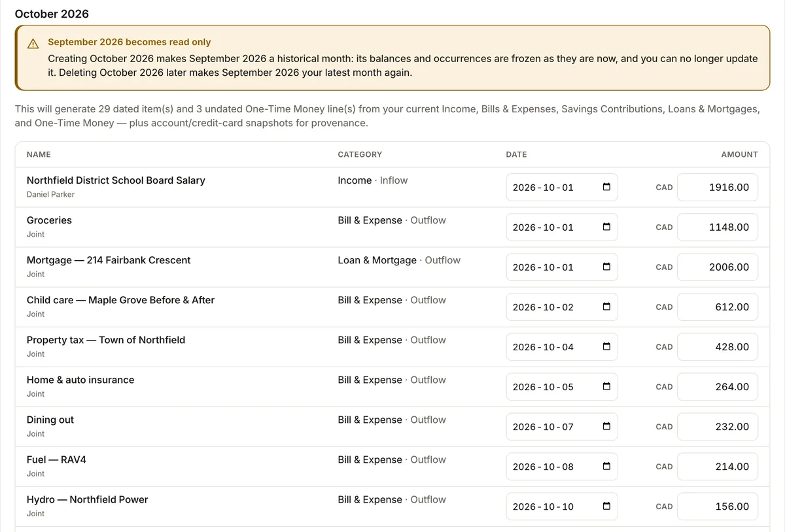Edit the Property tax amount 428.00
The width and height of the screenshot is (785, 532).
click(x=718, y=347)
